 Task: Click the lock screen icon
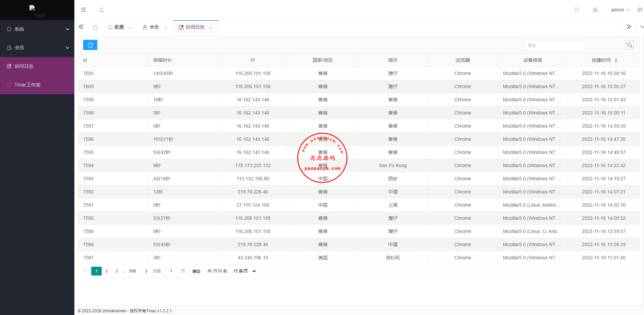coord(595,10)
